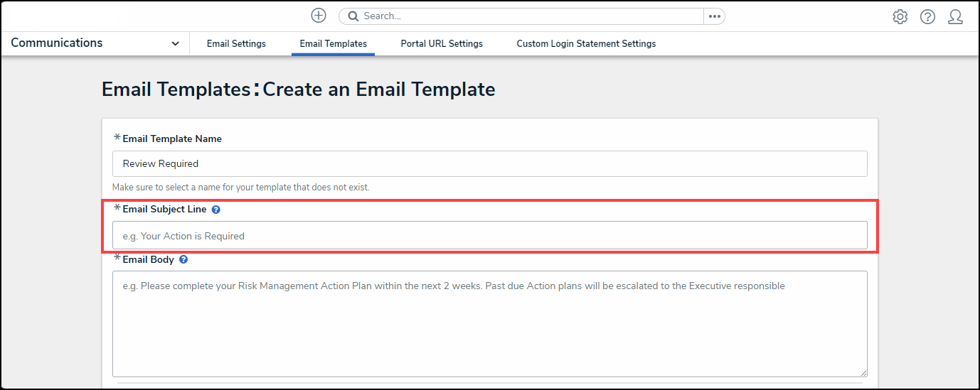This screenshot has width=980, height=390.
Task: Click help icon beside Email Subject Line
Action: [216, 210]
